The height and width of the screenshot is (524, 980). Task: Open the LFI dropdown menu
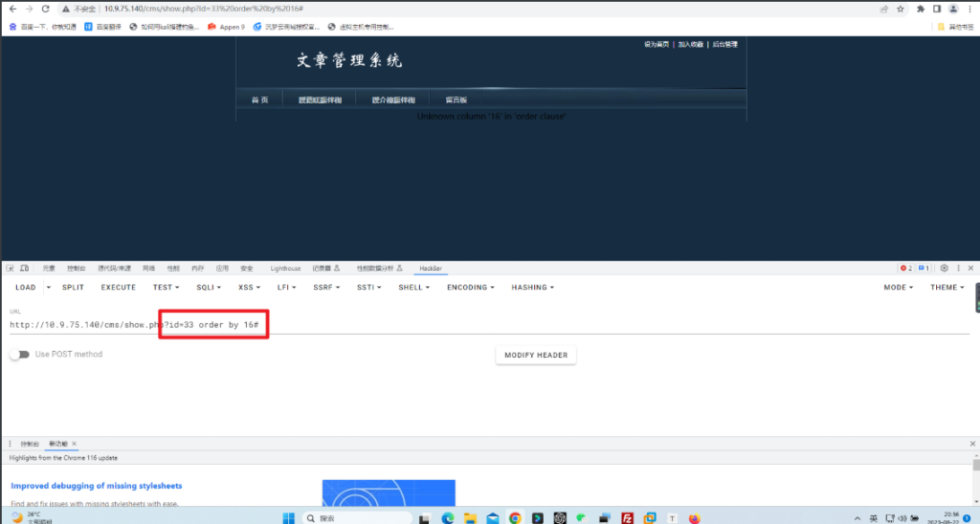tap(286, 287)
